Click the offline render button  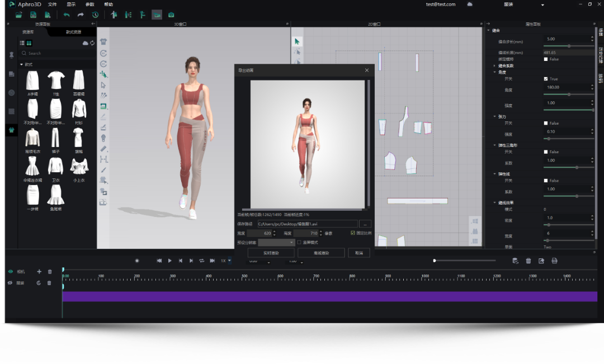[x=321, y=253]
